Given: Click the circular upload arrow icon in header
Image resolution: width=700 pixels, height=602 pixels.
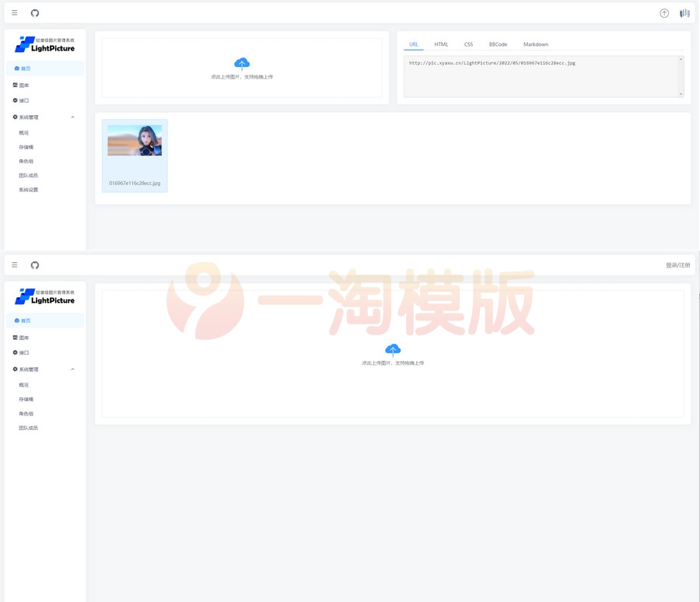Looking at the screenshot, I should (663, 12).
